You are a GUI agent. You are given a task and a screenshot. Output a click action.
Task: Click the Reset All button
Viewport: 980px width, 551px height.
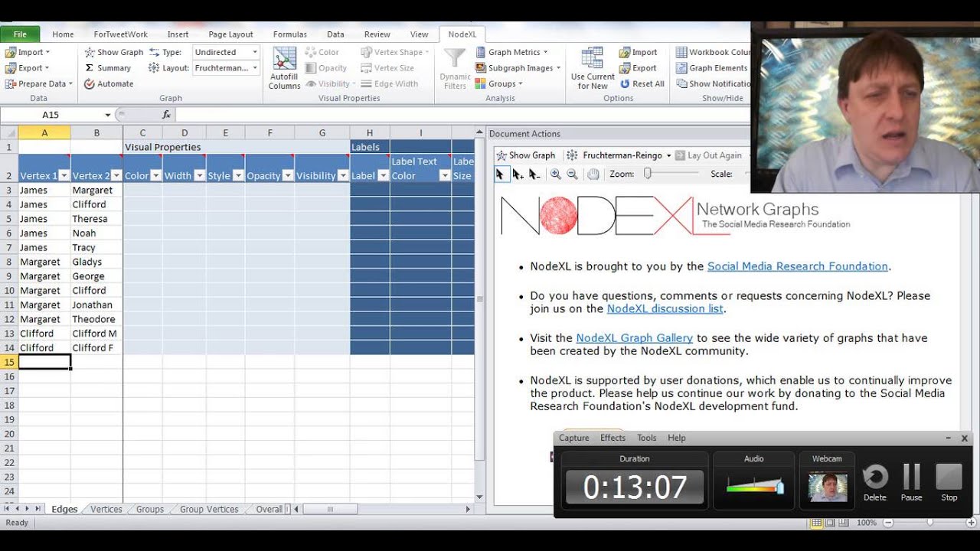coord(642,84)
